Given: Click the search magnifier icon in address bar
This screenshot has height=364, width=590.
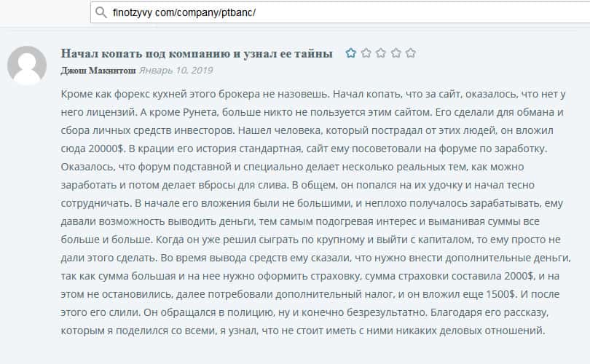Looking at the screenshot, I should (101, 13).
